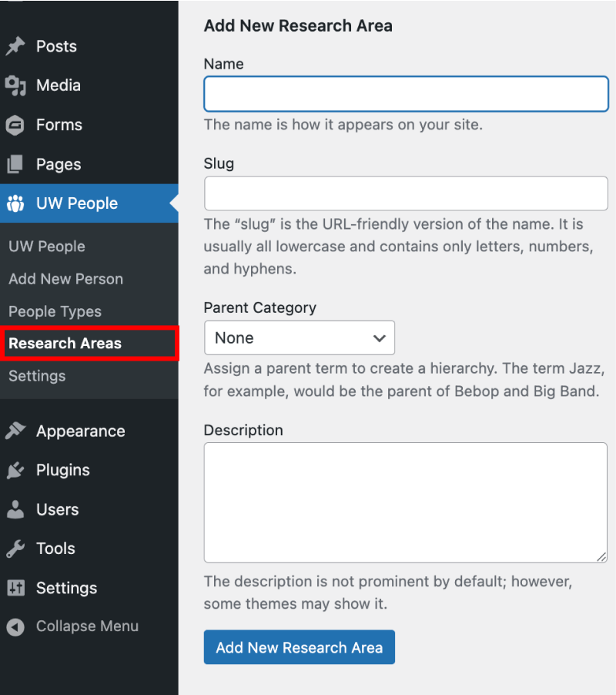Go to UW People submenu list
616x695 pixels.
[47, 247]
